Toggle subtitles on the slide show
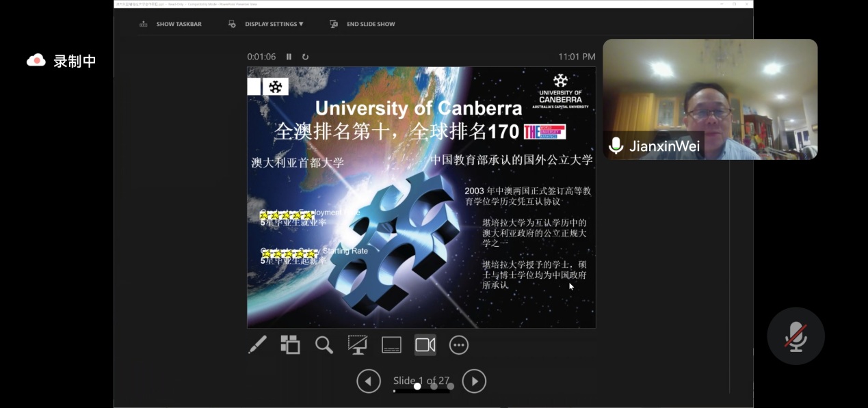 391,345
